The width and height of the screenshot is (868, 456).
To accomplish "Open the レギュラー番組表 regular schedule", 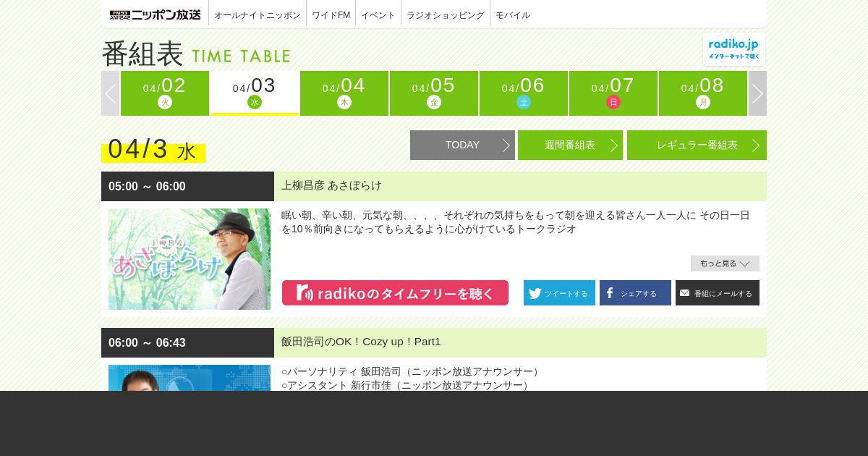I will pyautogui.click(x=697, y=145).
